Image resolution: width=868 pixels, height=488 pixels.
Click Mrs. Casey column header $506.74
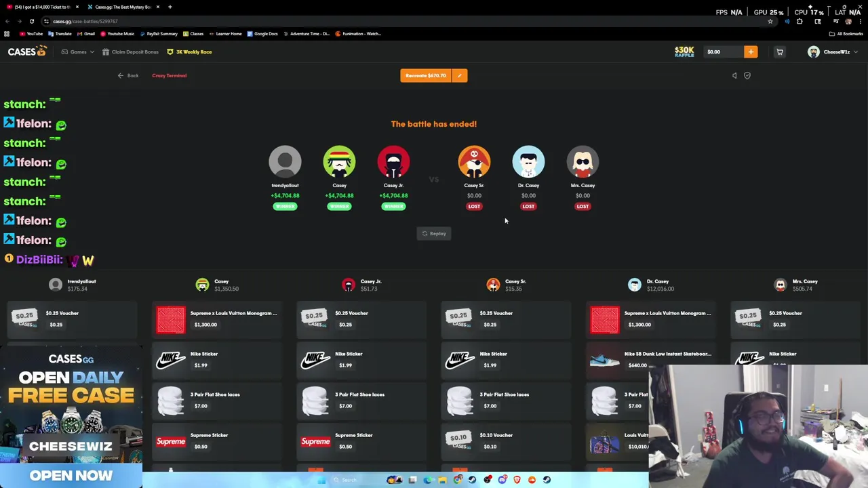point(795,285)
